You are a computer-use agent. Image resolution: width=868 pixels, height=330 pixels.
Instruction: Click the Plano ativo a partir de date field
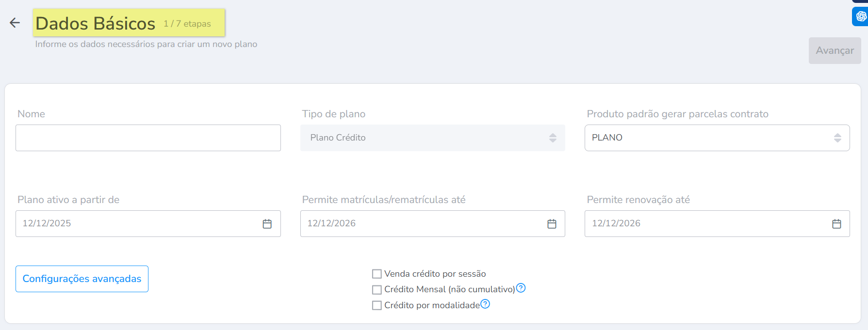136,223
